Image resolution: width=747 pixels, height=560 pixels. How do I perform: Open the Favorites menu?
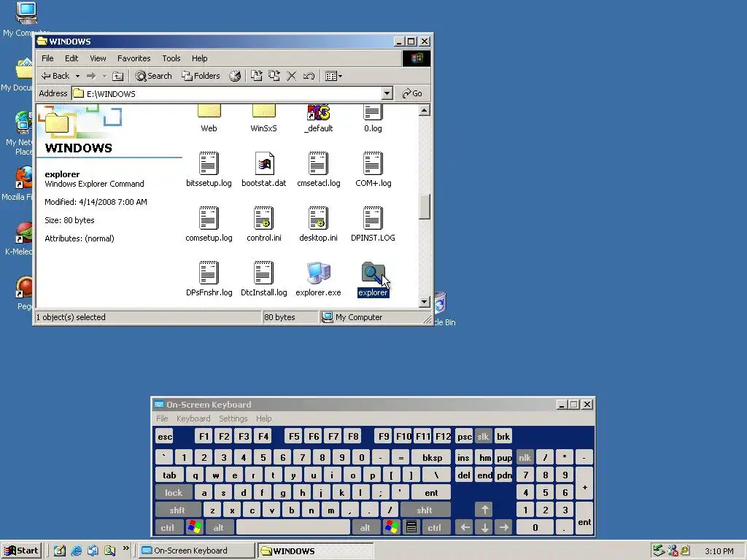(x=134, y=58)
